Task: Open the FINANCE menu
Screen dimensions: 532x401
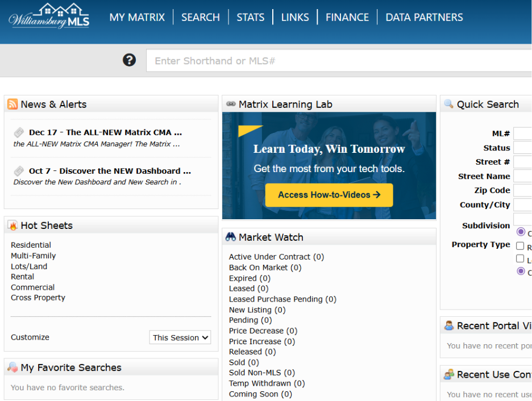Action: click(347, 17)
